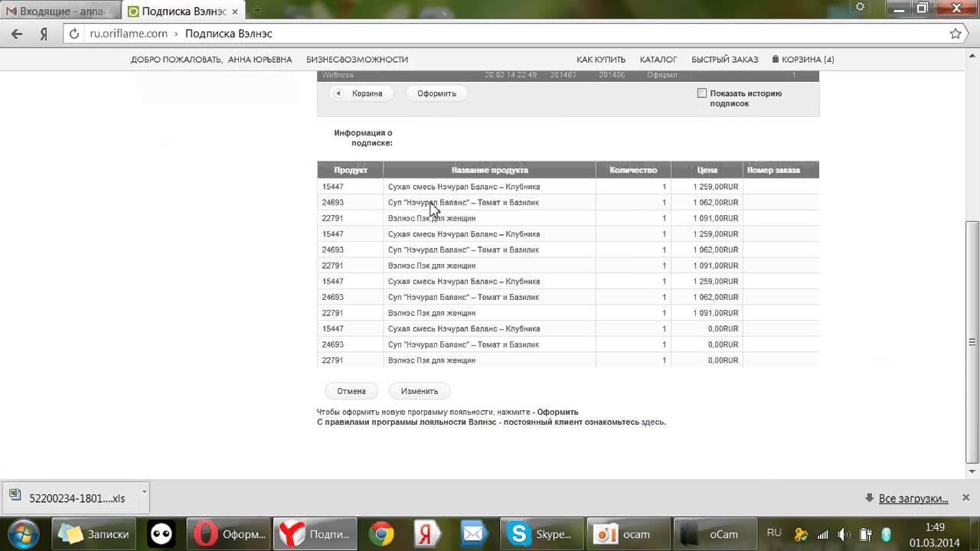The image size is (980, 551).
Task: Click the 'Продукт' column header
Action: [x=351, y=170]
